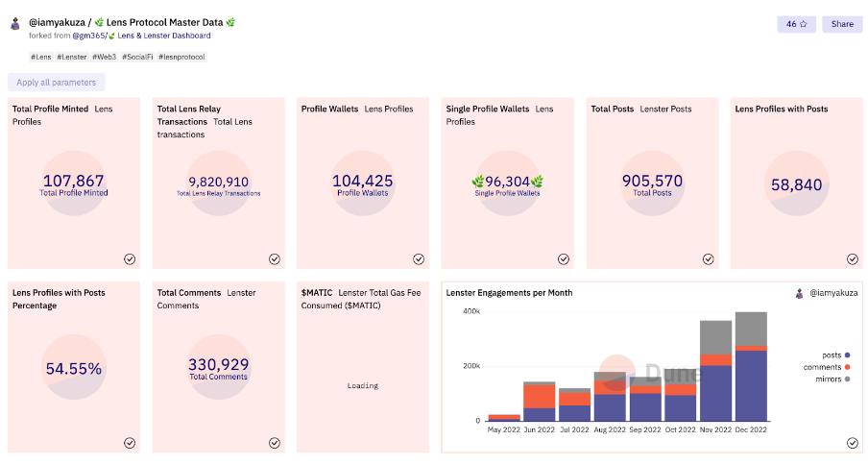Click the Apply all parameters button

pos(56,83)
